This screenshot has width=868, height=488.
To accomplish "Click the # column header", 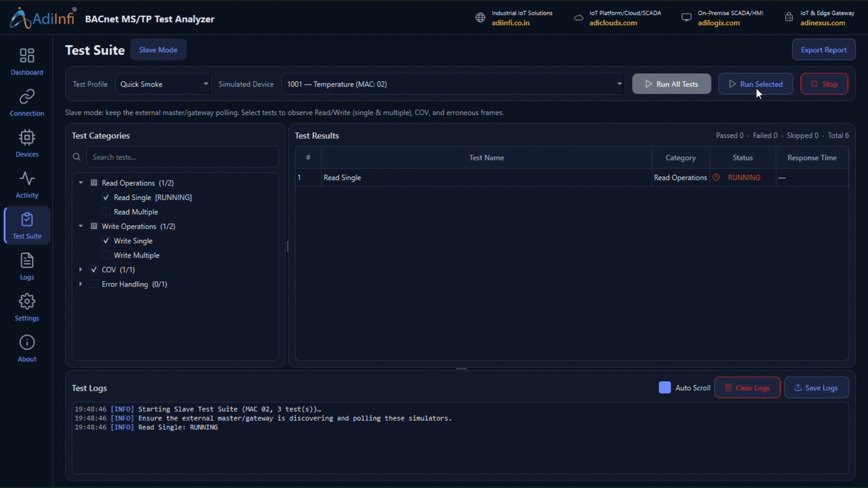I will [x=308, y=158].
